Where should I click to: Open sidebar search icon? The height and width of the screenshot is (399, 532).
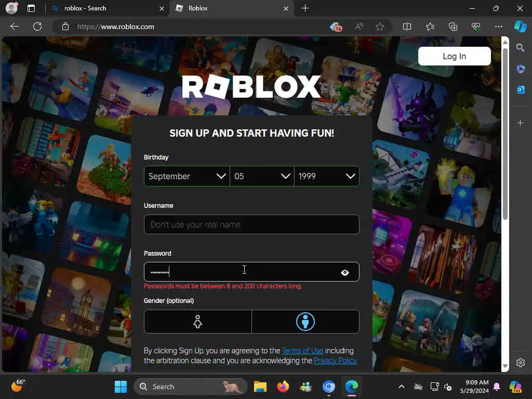[520, 47]
